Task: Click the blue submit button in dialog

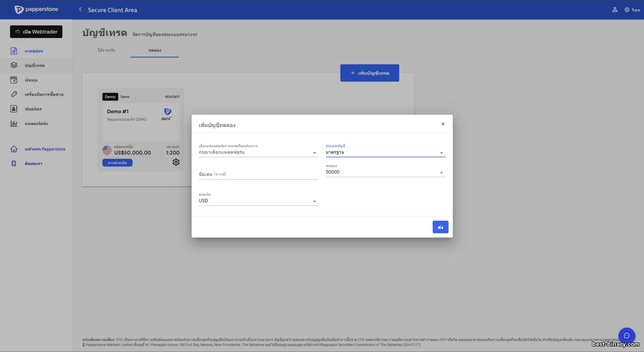Action: pos(440,227)
